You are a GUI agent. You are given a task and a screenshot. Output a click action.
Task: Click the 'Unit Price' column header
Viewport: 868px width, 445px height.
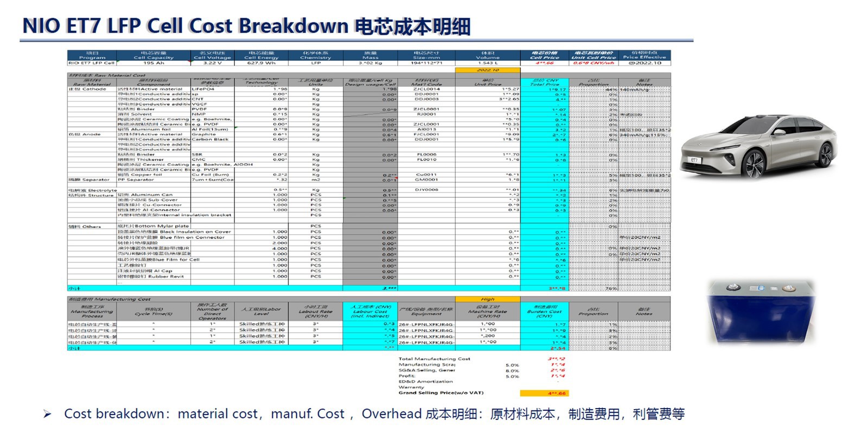coord(488,82)
